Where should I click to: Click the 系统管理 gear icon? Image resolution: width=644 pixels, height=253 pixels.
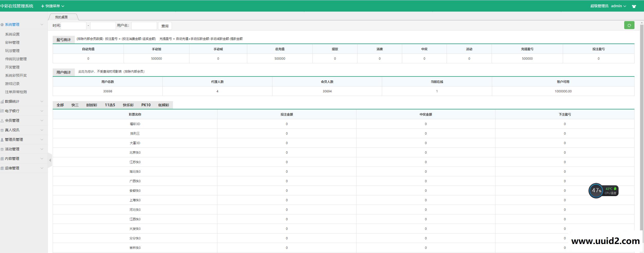[2, 25]
